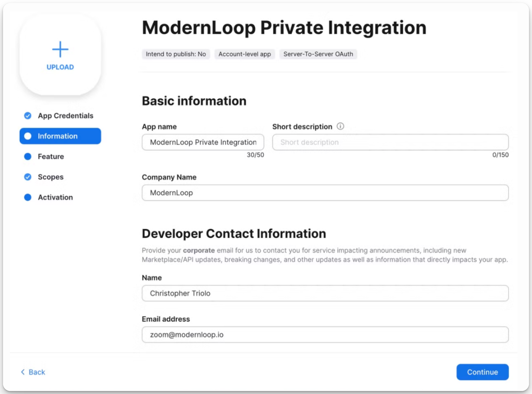This screenshot has width=532, height=394.
Task: Click the 'Intend to publish: No' tag
Action: point(176,54)
